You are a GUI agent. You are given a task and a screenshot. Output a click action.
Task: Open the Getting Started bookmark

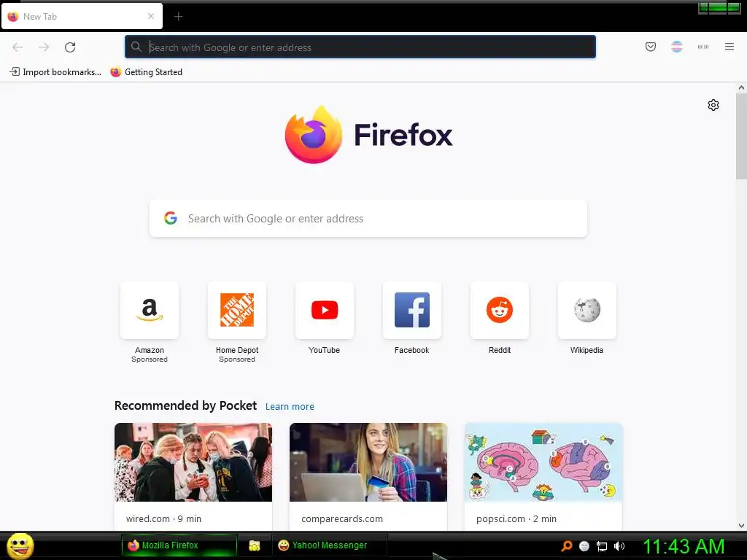pyautogui.click(x=146, y=72)
